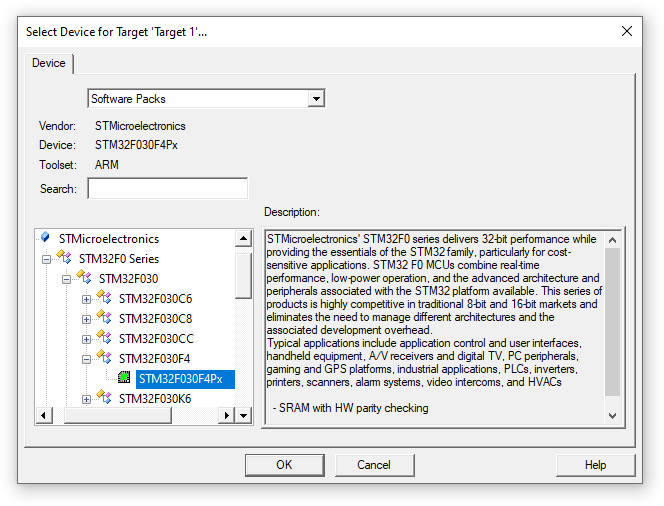The height and width of the screenshot is (506, 664).
Task: Select the STM32F030 tree row
Action: point(128,279)
